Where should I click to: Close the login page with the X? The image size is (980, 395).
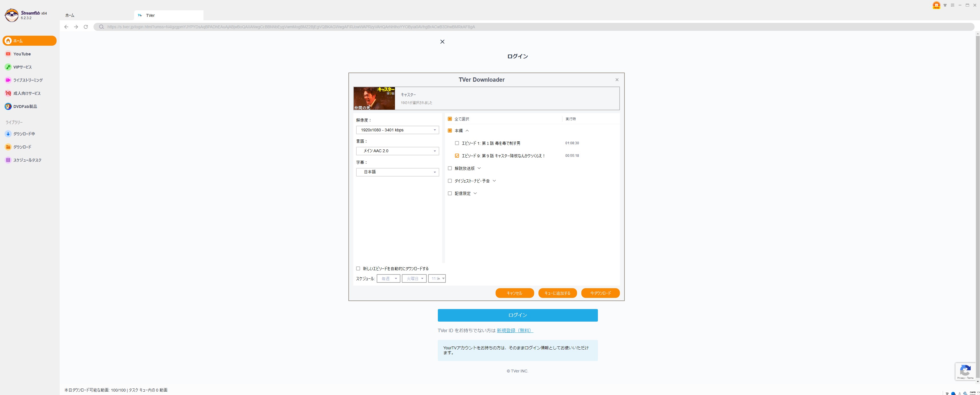(x=442, y=42)
